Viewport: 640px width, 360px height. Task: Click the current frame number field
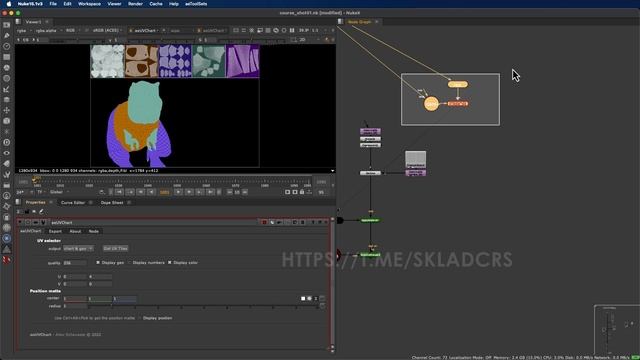coord(164,192)
